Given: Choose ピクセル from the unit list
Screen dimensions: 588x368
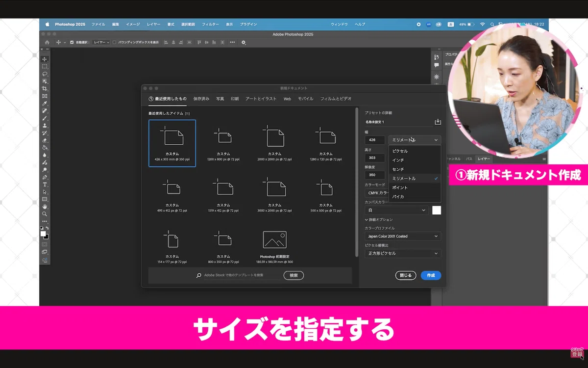Looking at the screenshot, I should (x=415, y=151).
